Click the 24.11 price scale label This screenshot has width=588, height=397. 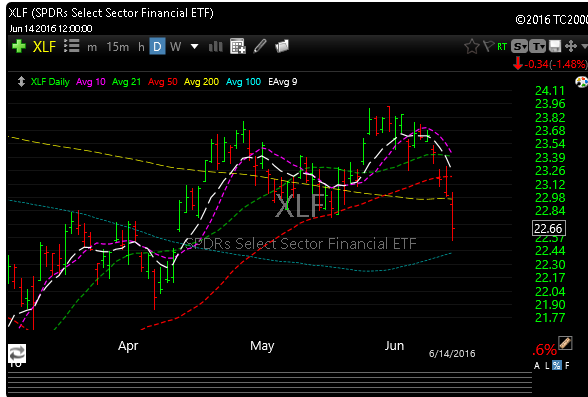550,90
